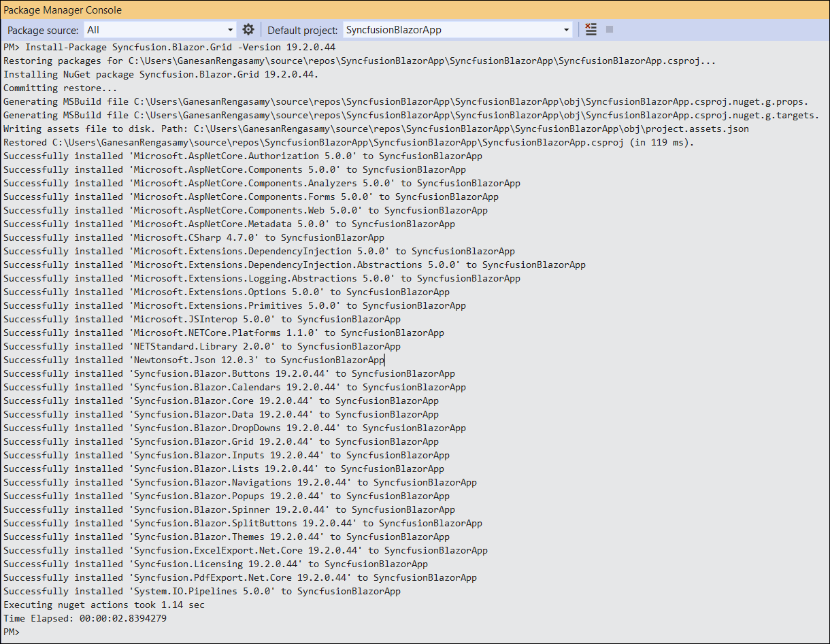Screen dimensions: 830x644
Task: Click the Install-Package Syncfusion.Blazor.Grid command line
Action: (169, 47)
